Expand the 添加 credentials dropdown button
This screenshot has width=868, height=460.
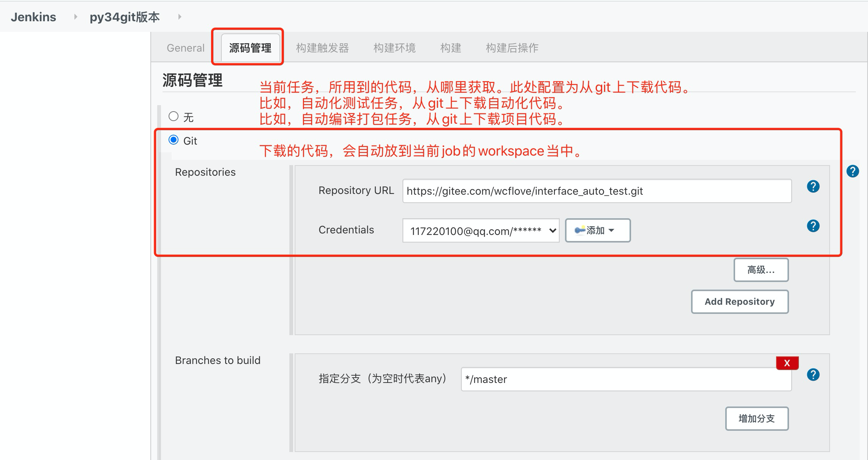tap(598, 230)
